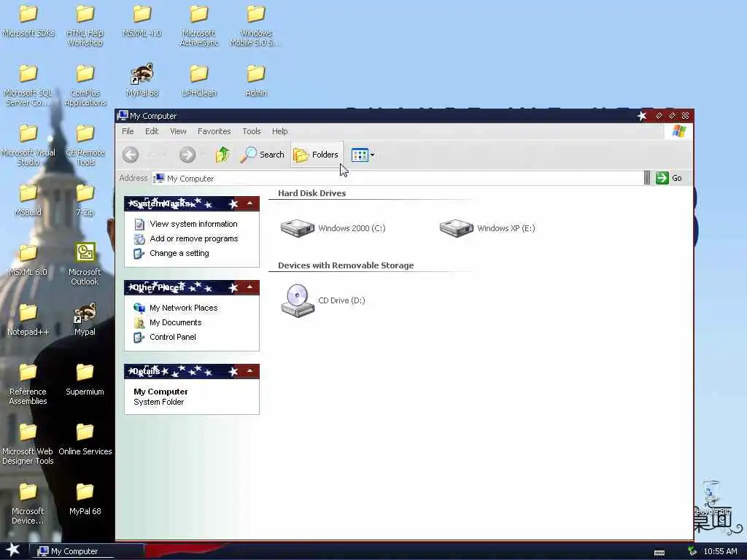The height and width of the screenshot is (560, 747).
Task: Collapse the Other Places panel
Action: point(249,287)
